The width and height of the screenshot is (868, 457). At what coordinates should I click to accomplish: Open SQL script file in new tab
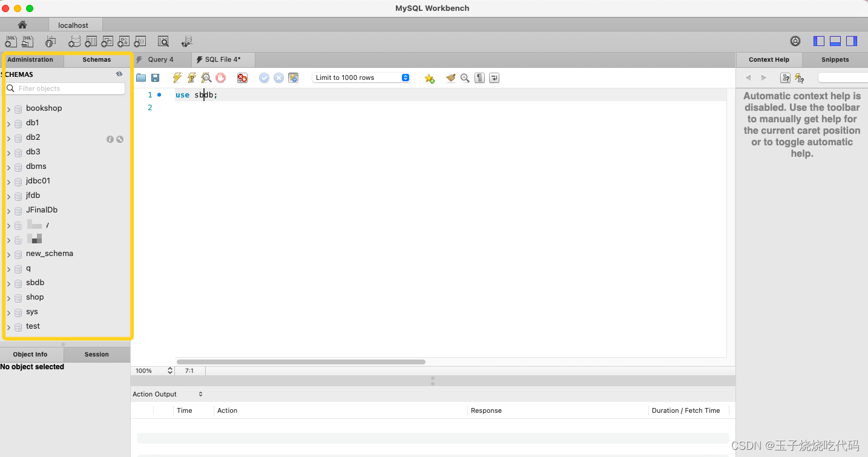(x=27, y=41)
